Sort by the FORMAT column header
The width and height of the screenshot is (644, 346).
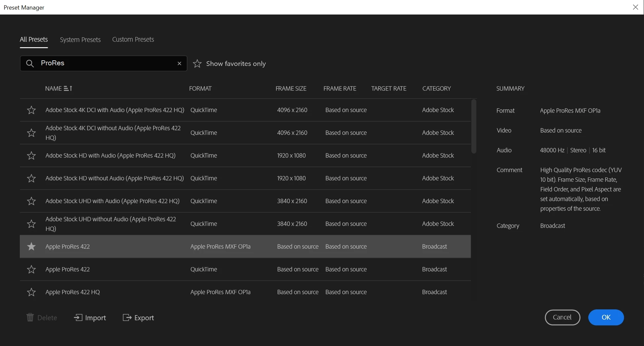[200, 88]
